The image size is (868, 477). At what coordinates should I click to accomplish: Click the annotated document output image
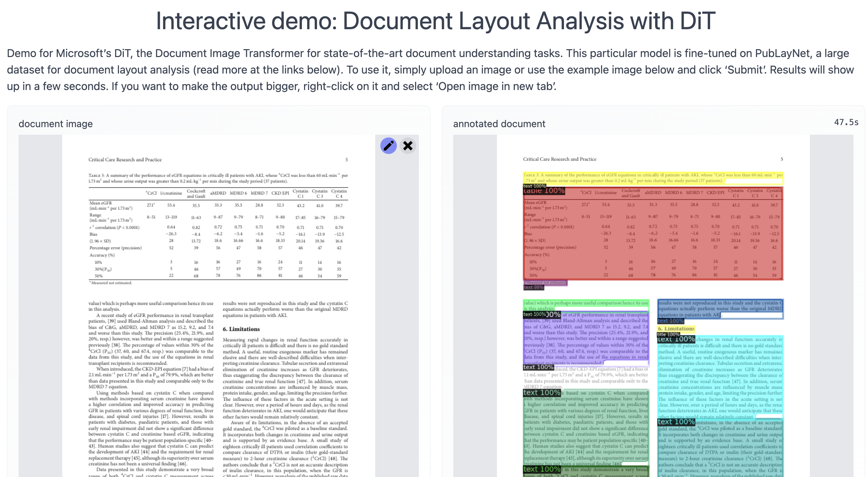pyautogui.click(x=653, y=306)
